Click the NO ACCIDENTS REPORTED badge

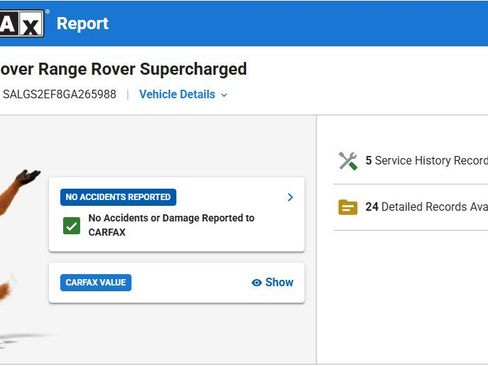click(x=118, y=197)
